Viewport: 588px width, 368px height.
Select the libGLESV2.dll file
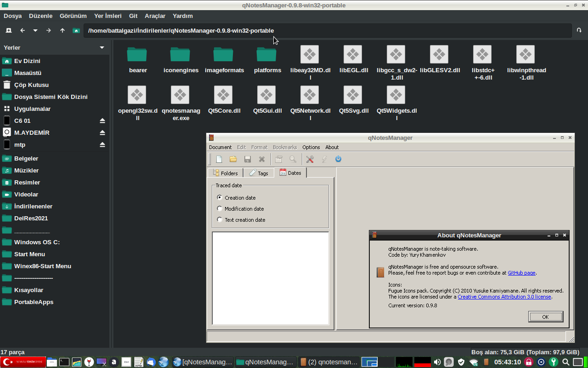[x=439, y=54]
